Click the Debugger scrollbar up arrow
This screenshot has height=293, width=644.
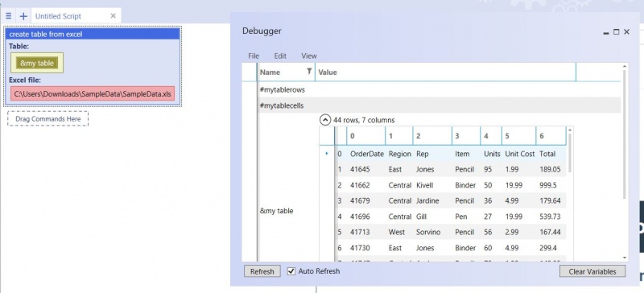click(625, 66)
